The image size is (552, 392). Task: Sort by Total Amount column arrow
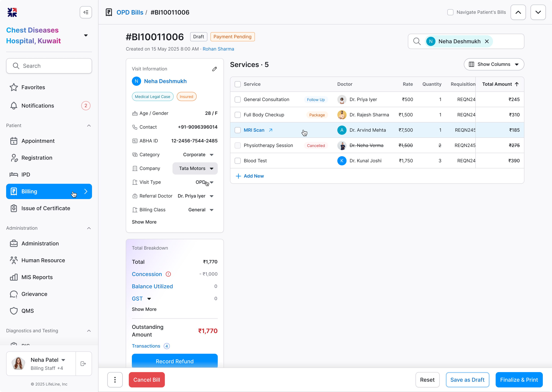pyautogui.click(x=517, y=84)
